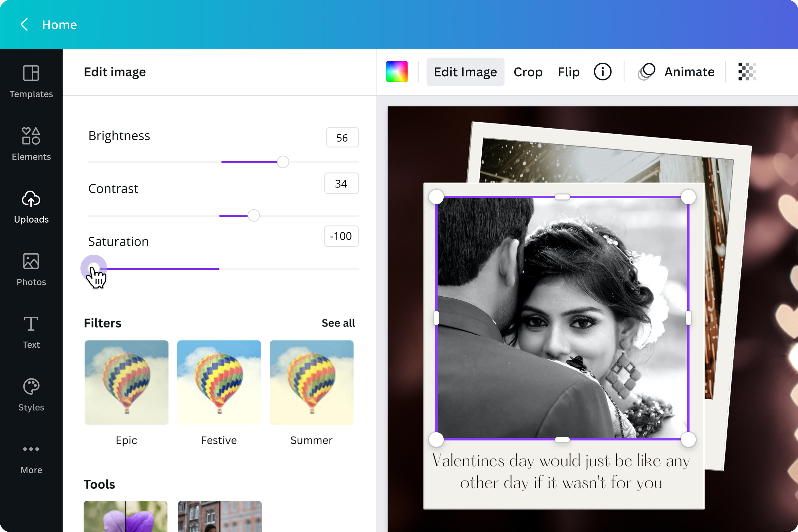Apply the Festive filter
The width and height of the screenshot is (798, 532).
coord(219,383)
